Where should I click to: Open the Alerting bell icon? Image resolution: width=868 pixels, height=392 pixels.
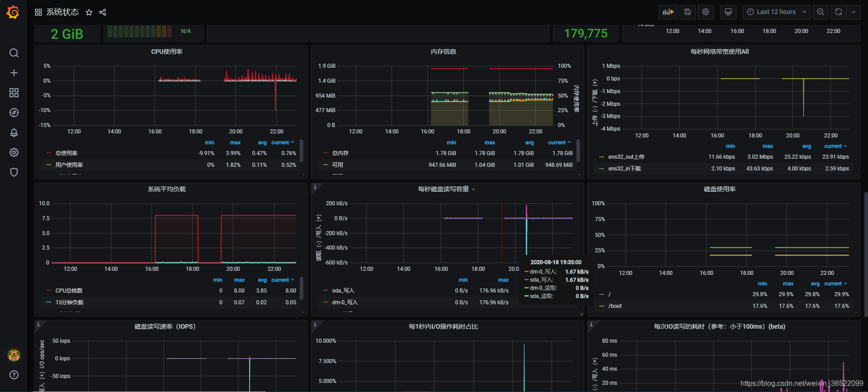coord(14,132)
